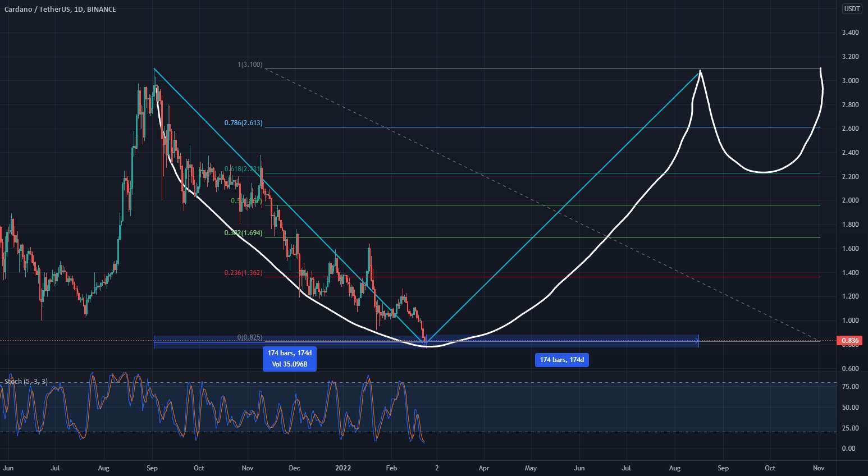Click the 2.600 price axis label

(x=850, y=129)
